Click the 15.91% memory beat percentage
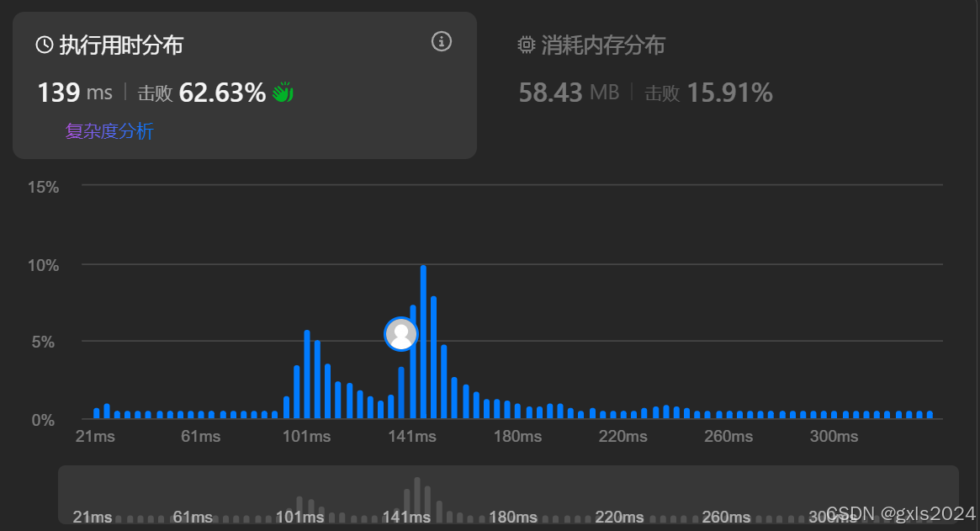The width and height of the screenshot is (980, 531). (x=730, y=93)
